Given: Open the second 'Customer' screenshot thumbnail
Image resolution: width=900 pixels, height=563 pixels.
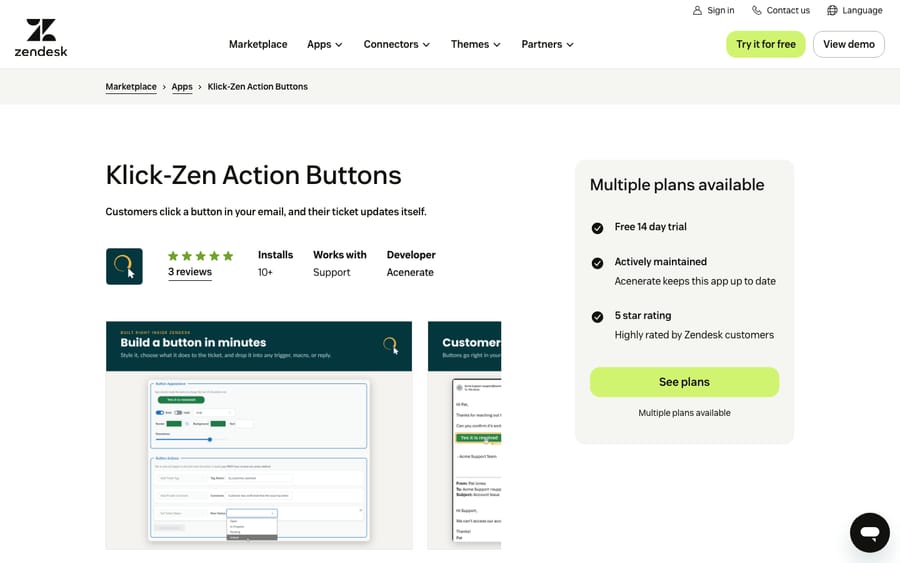Looking at the screenshot, I should pyautogui.click(x=464, y=435).
